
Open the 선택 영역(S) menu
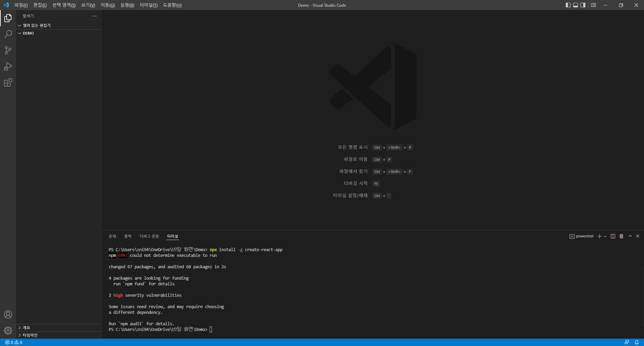point(64,5)
